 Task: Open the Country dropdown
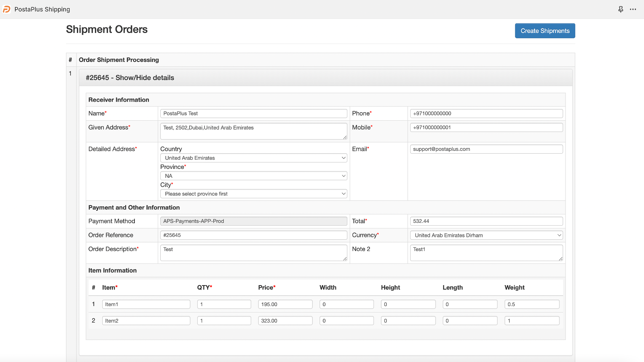253,158
